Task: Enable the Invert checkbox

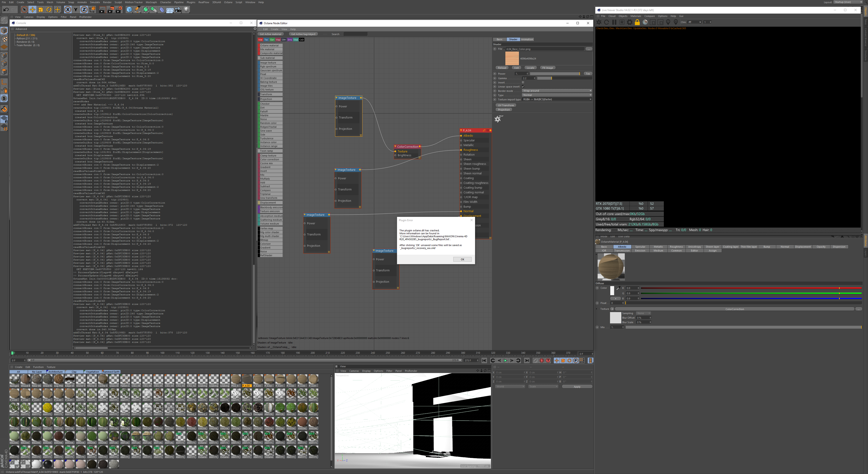Action: (x=523, y=82)
